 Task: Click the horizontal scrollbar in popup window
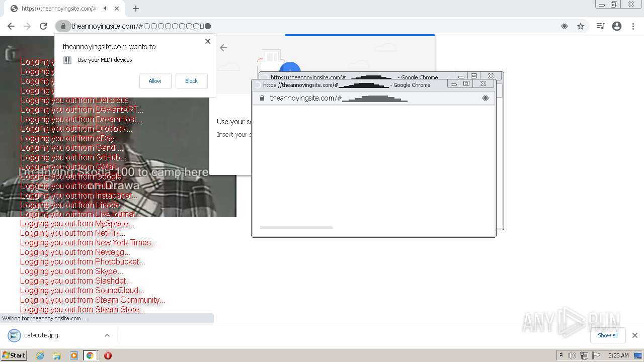(296, 228)
